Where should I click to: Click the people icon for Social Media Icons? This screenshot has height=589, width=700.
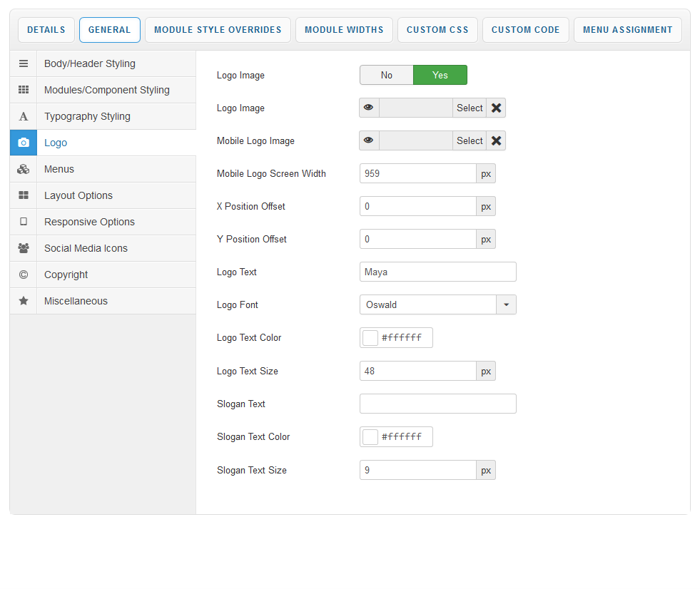[24, 248]
